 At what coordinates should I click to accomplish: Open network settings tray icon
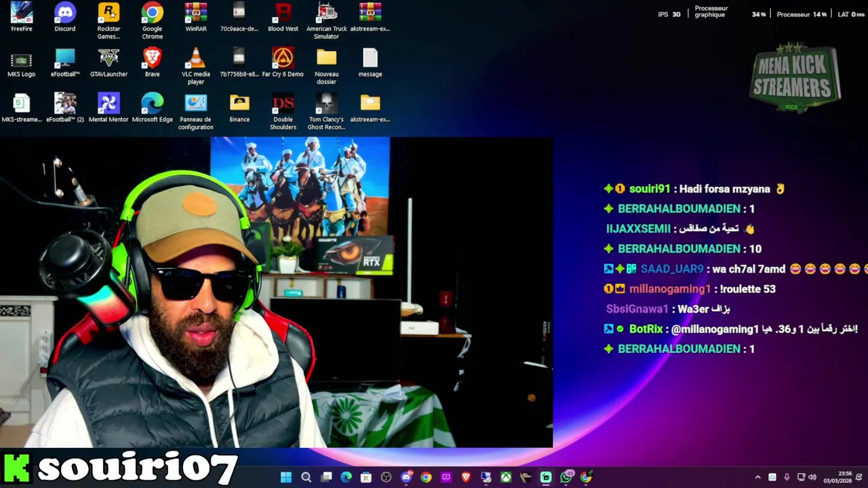pos(801,477)
